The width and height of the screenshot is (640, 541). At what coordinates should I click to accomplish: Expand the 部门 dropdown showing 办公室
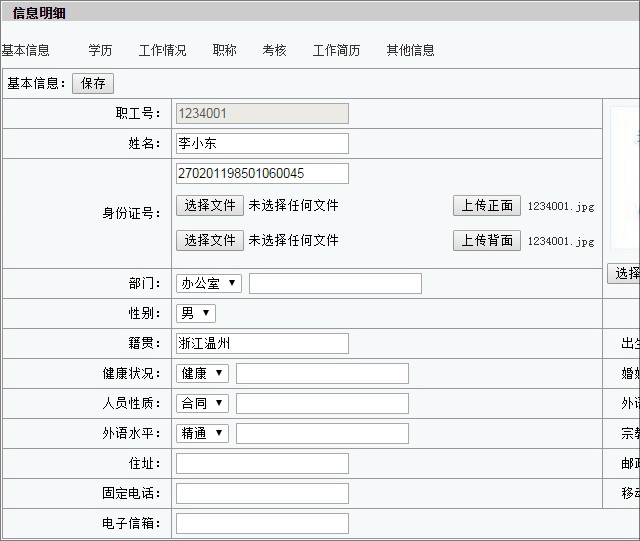[209, 284]
